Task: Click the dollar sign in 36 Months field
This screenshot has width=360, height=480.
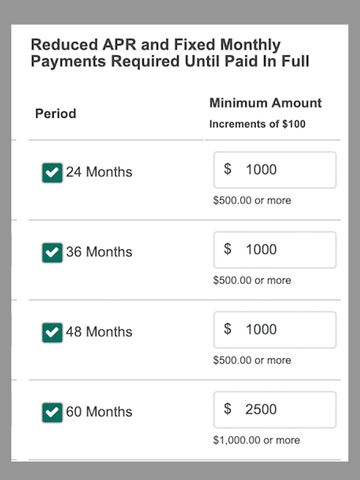Action: click(227, 249)
